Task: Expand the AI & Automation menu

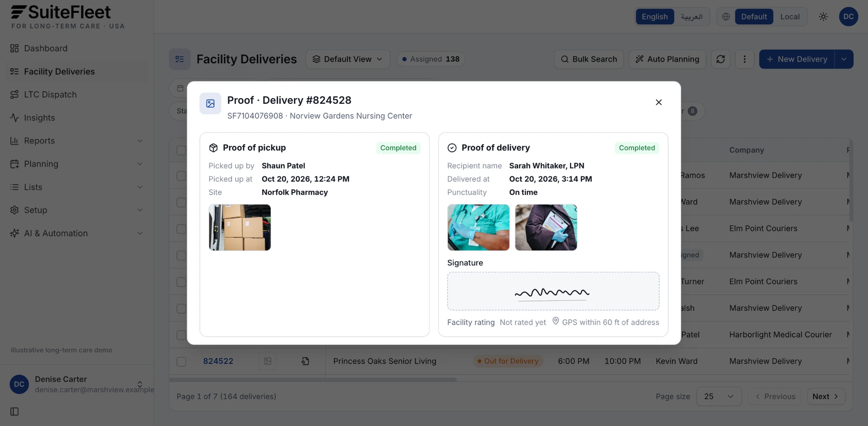Action: [77, 233]
